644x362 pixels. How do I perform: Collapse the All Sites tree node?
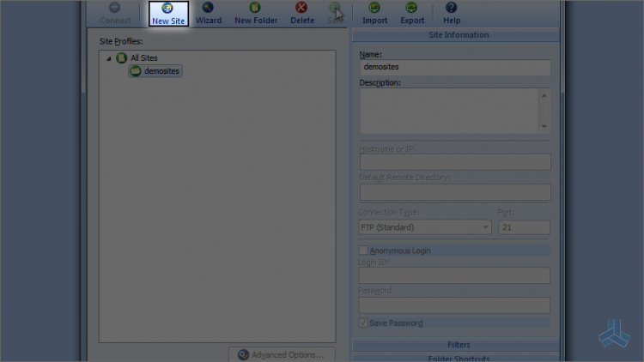pyautogui.click(x=109, y=58)
